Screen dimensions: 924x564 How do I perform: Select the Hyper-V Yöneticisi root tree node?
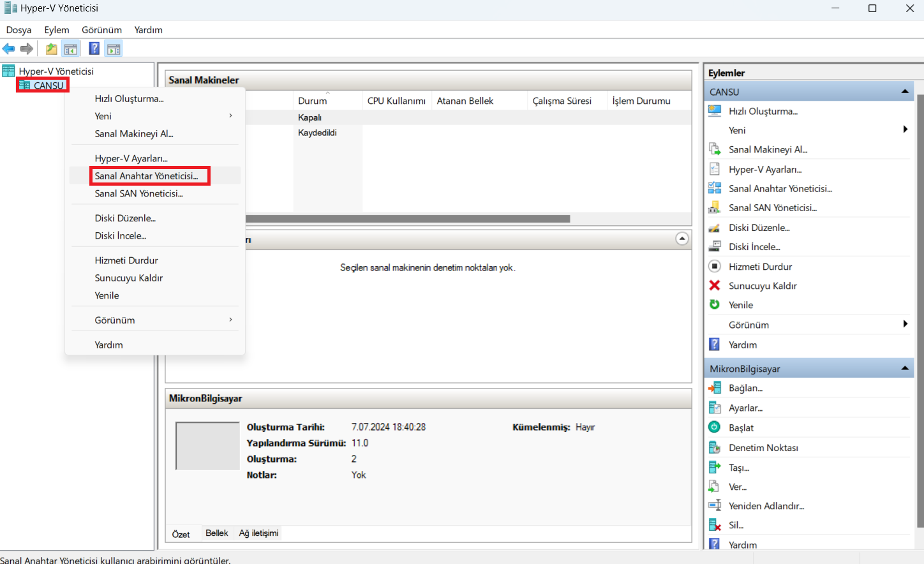pyautogui.click(x=56, y=71)
